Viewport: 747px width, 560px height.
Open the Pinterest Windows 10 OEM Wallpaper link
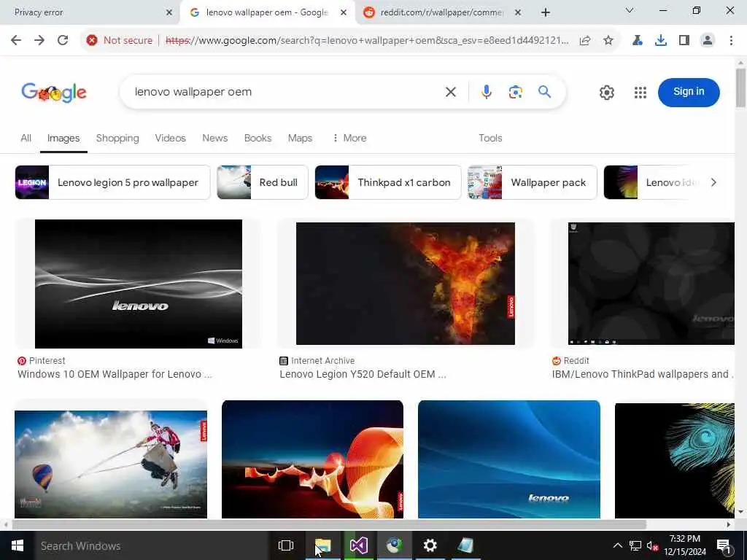115,374
